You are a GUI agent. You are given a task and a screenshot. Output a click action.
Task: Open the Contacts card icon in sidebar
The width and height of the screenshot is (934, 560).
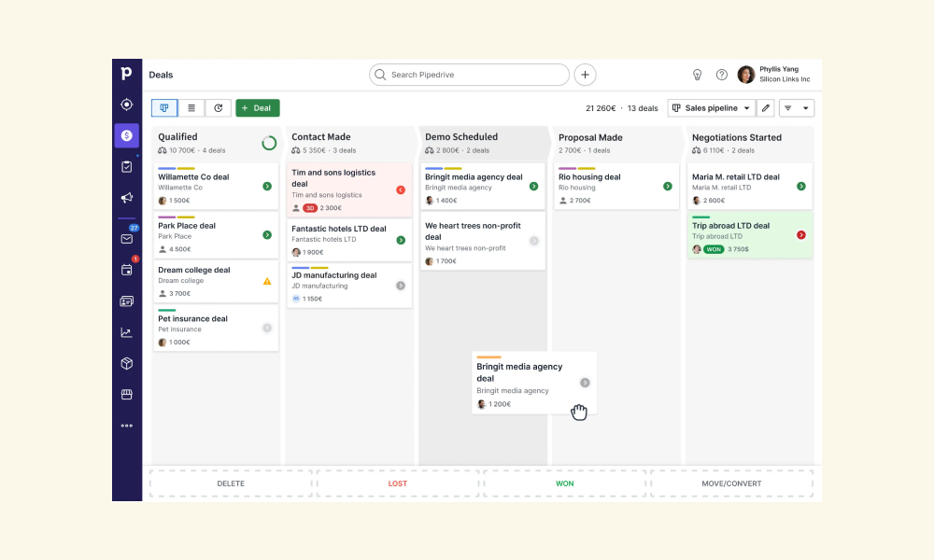pos(126,301)
